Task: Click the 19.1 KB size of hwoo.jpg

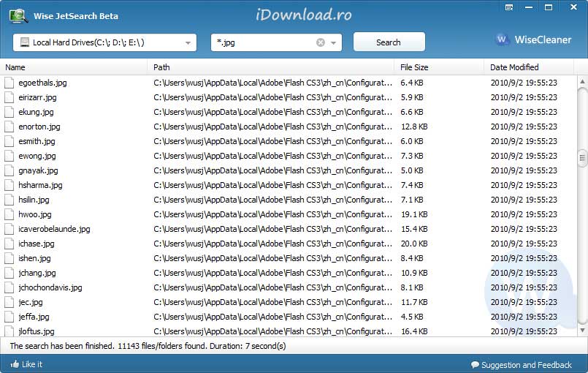Action: click(414, 214)
